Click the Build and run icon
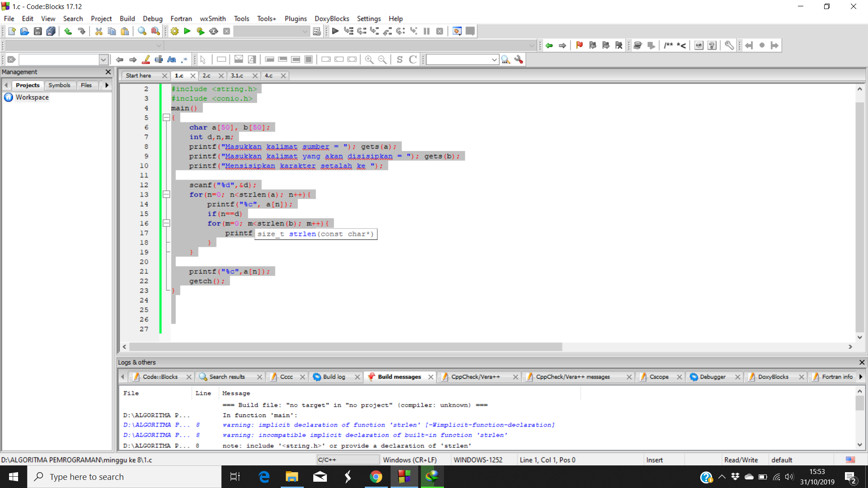 200,31
